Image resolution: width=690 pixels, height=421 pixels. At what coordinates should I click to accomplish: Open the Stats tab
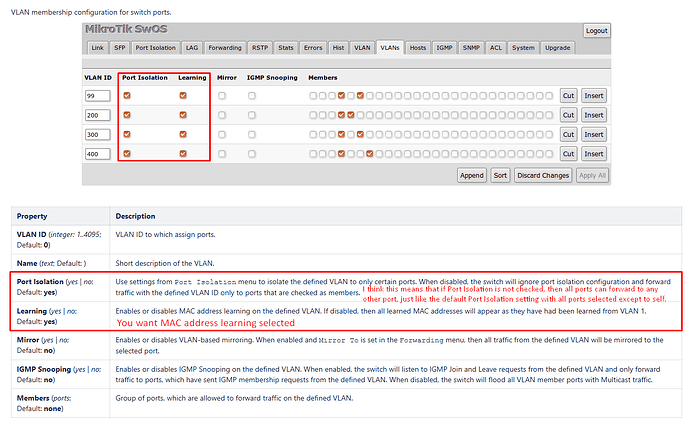(286, 48)
